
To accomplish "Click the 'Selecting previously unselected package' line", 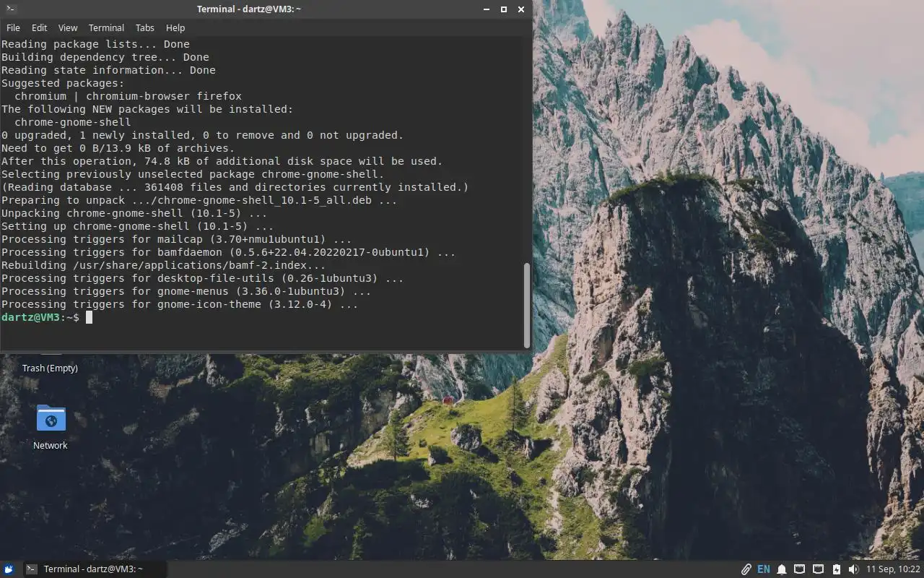I will pos(193,174).
